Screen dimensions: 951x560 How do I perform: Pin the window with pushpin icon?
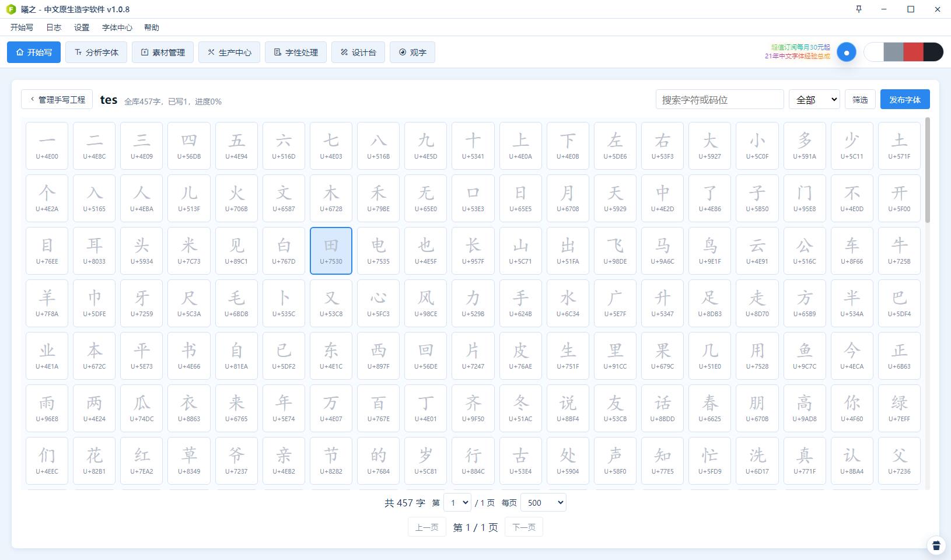tap(858, 9)
